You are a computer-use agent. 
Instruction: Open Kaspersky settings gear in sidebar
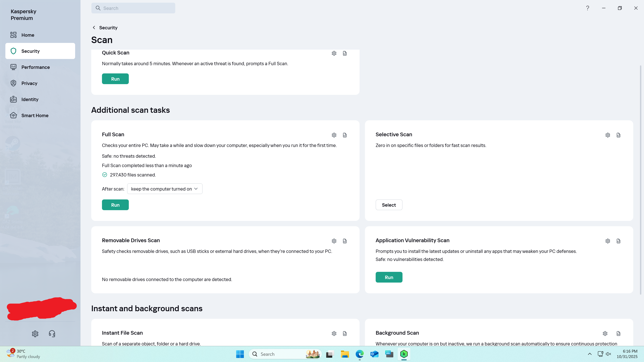35,334
